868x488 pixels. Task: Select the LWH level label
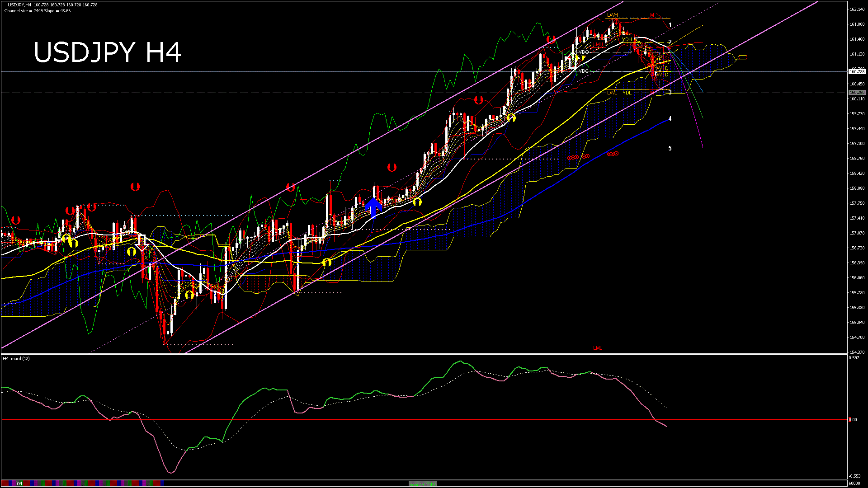coord(612,15)
